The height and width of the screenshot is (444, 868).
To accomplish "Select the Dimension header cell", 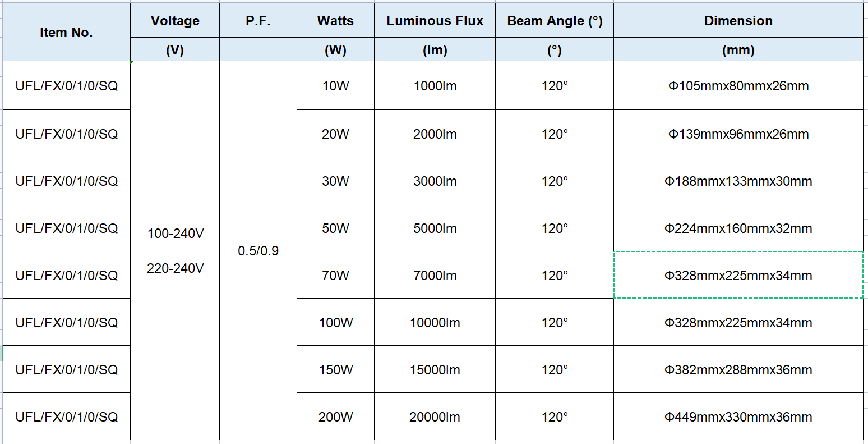I will pos(738,21).
